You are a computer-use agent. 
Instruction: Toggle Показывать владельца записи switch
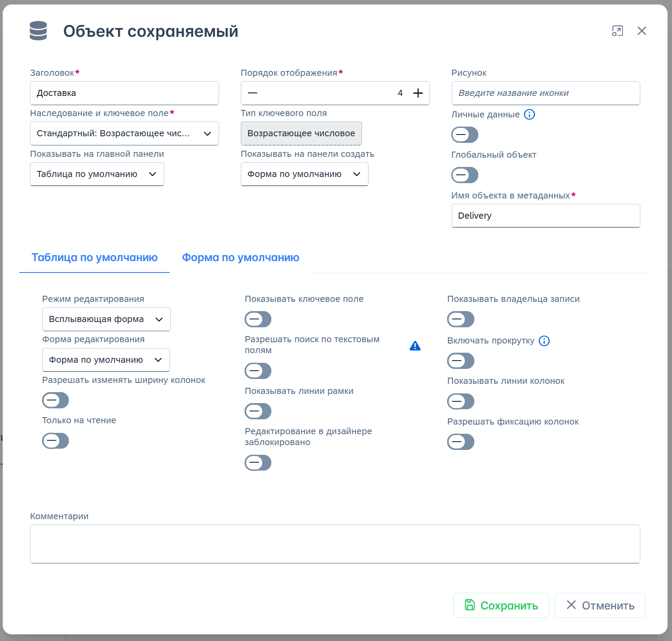(x=461, y=319)
